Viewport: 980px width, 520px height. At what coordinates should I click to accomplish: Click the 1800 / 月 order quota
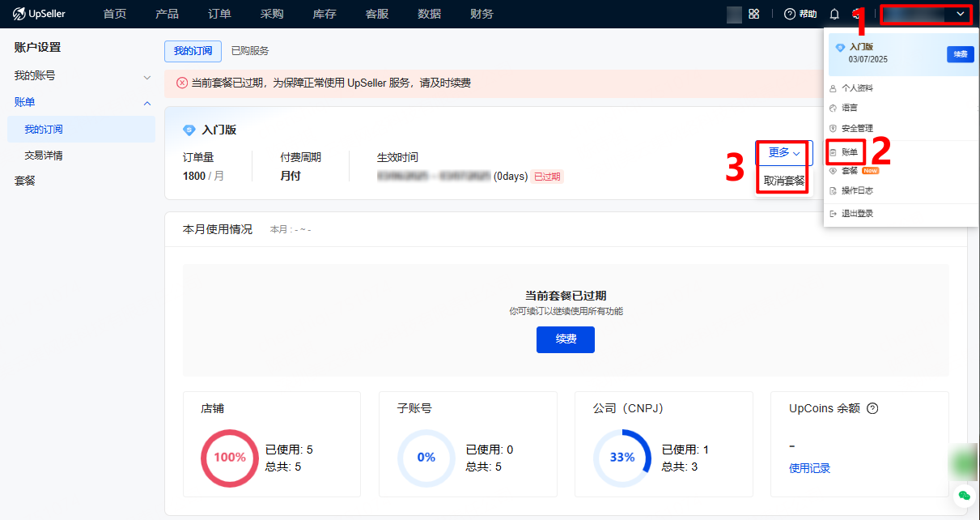[203, 176]
